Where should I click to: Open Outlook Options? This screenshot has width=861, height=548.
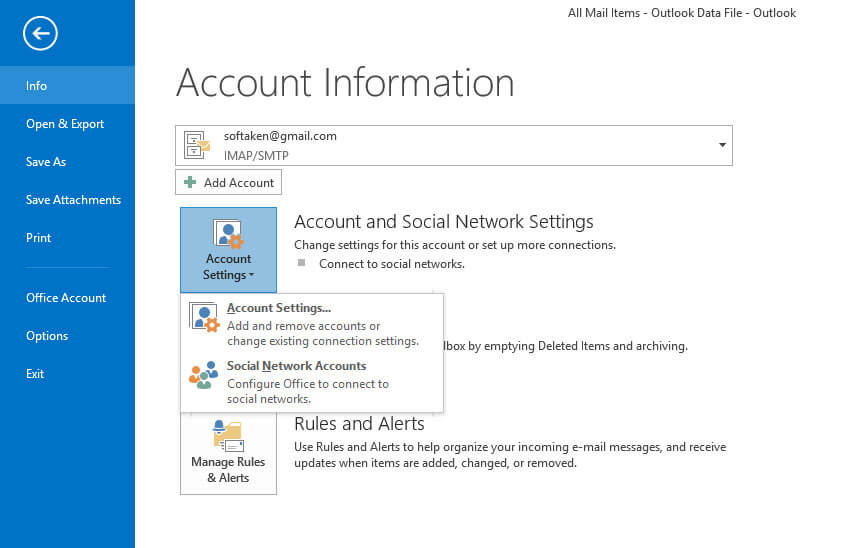tap(47, 335)
